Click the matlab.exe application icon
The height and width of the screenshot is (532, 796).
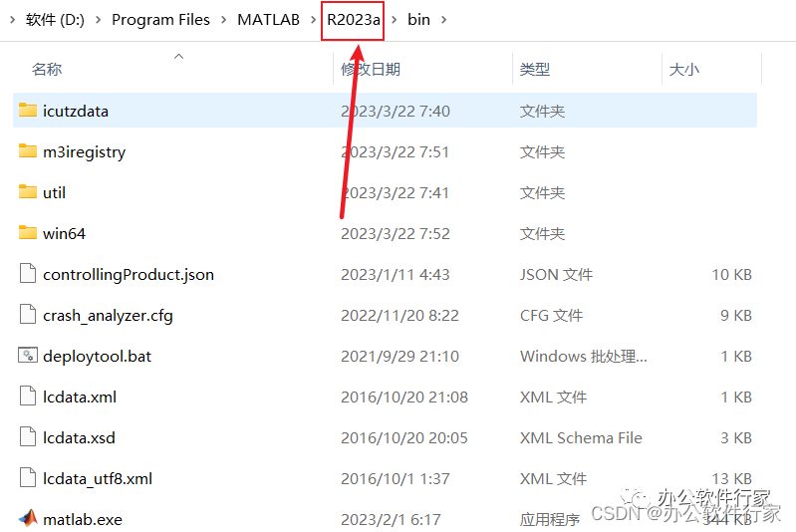click(x=28, y=518)
